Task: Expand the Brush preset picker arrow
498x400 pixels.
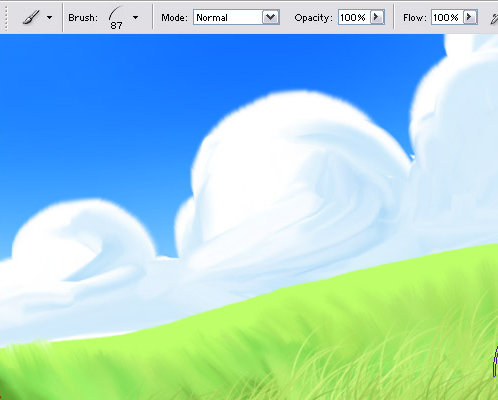Action: pyautogui.click(x=135, y=17)
